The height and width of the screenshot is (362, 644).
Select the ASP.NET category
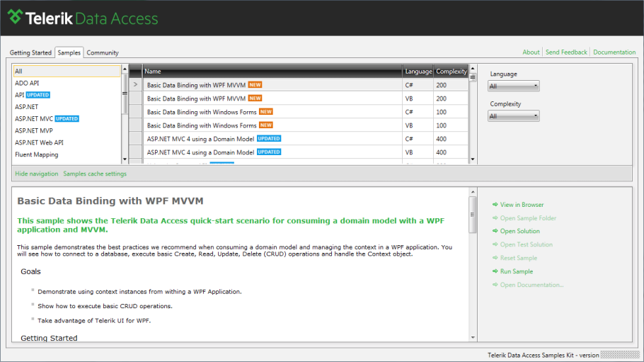pyautogui.click(x=67, y=107)
